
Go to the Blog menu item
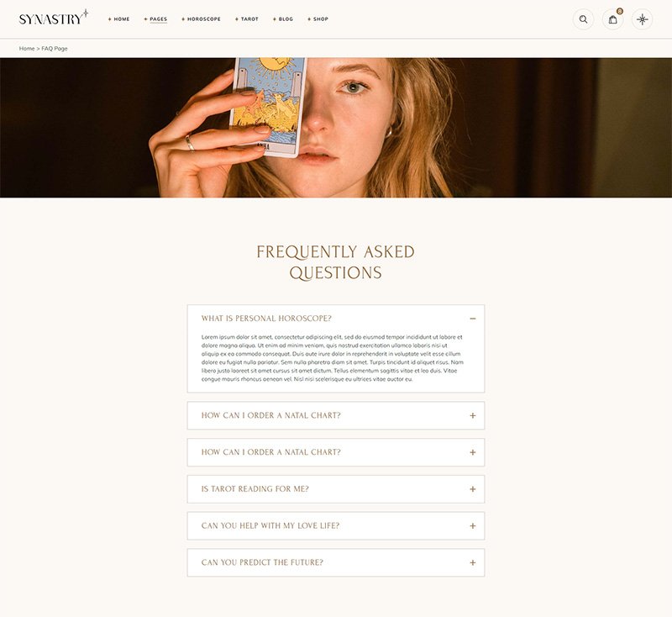(283, 19)
